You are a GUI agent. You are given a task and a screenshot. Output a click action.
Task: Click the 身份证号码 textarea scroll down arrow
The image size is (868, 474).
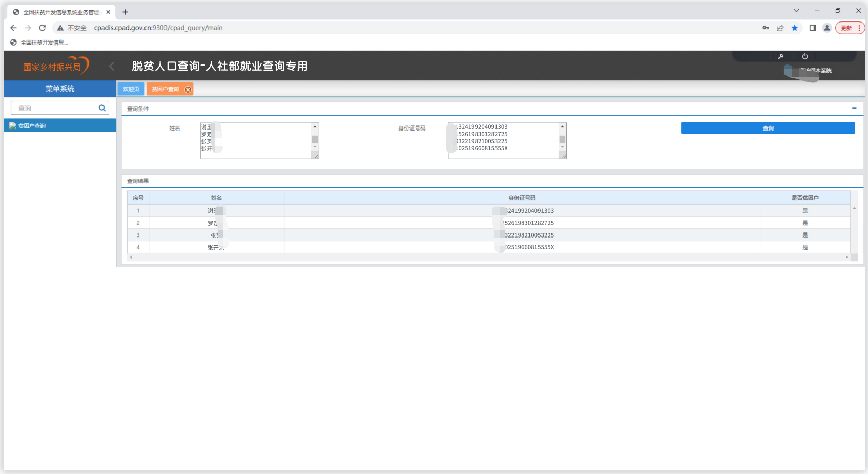point(562,147)
